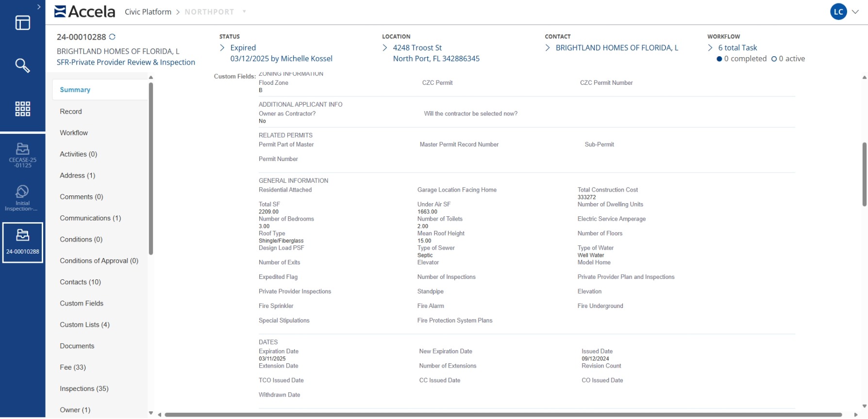The width and height of the screenshot is (868, 419).
Task: Click the horizontal scrollbar at bottom
Action: [x=502, y=415]
